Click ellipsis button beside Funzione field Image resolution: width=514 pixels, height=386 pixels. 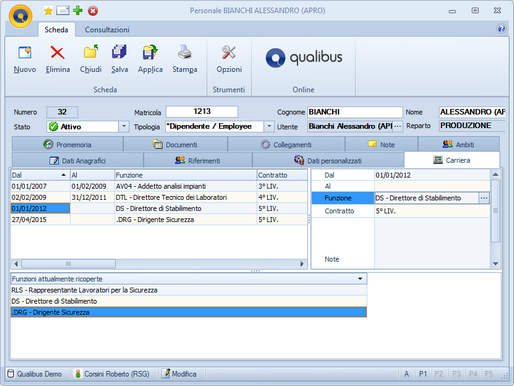click(x=484, y=198)
